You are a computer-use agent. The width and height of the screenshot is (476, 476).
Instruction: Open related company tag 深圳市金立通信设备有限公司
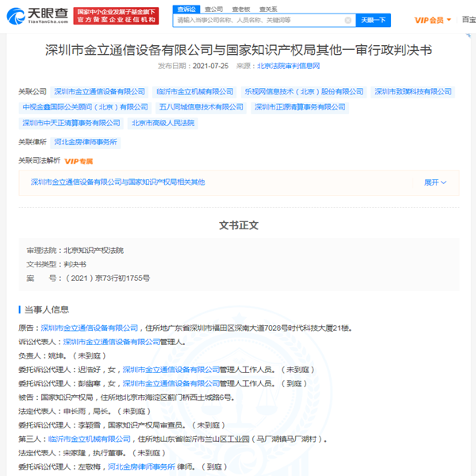(99, 92)
